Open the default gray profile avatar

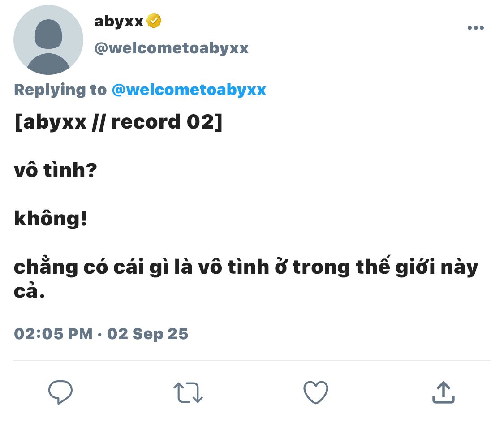point(48,40)
